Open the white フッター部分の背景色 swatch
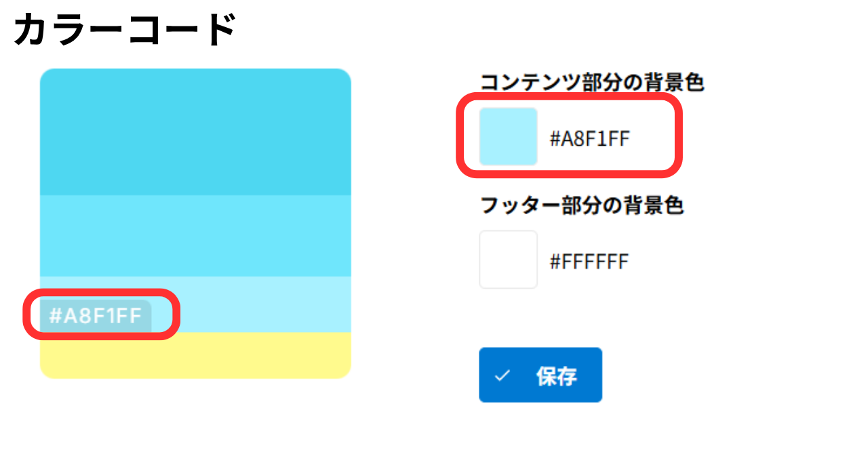 click(508, 260)
